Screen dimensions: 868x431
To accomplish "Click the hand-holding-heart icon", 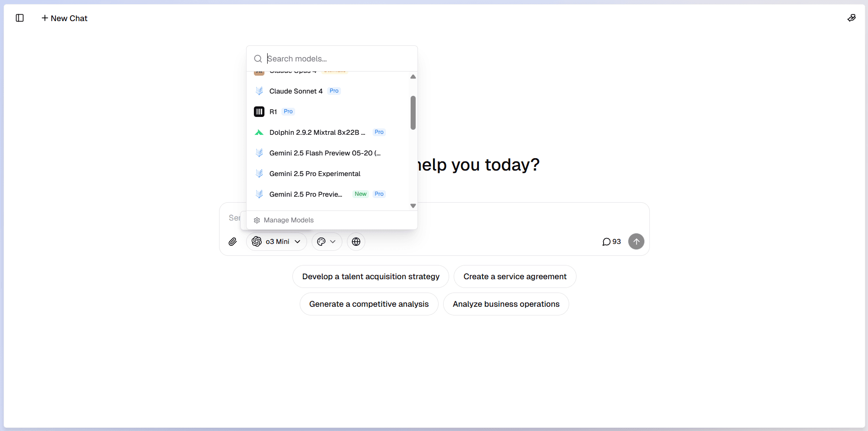I will tap(852, 18).
